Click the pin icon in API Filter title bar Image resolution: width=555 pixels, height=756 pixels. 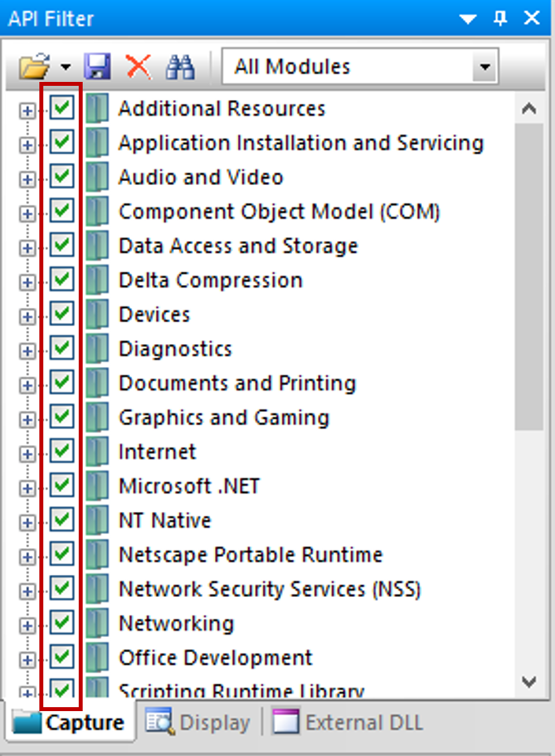[500, 18]
